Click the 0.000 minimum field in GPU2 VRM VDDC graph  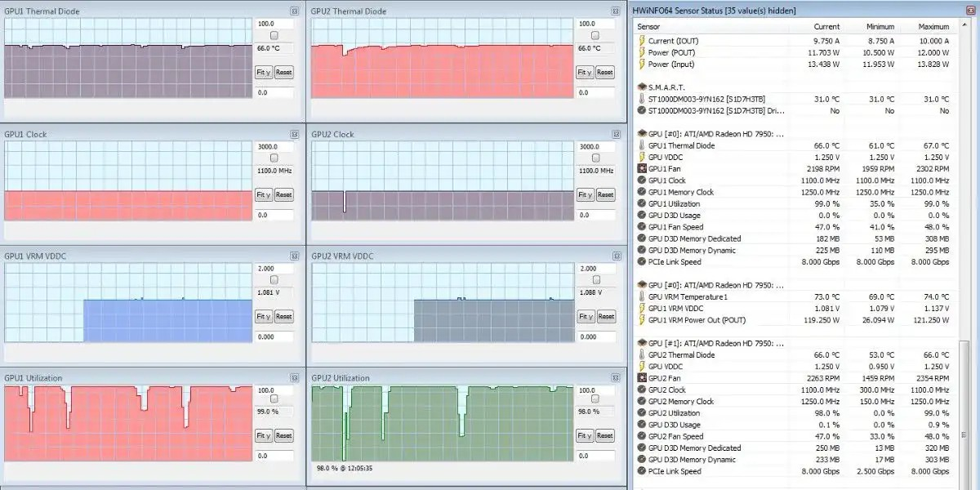coord(595,336)
